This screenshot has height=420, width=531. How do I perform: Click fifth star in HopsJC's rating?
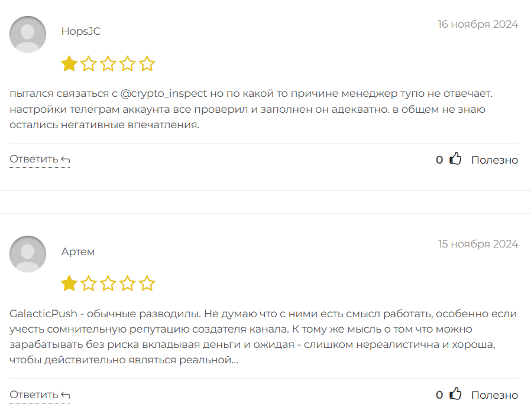[147, 64]
